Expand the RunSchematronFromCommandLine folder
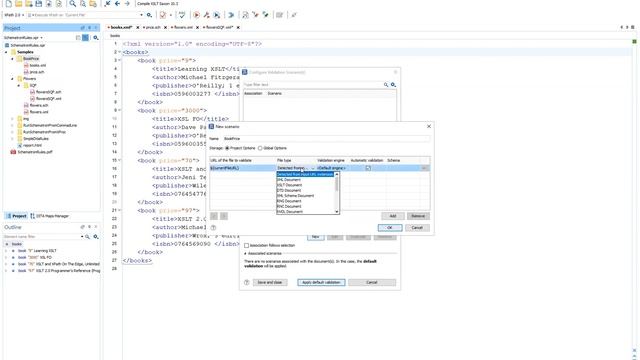The width and height of the screenshot is (640, 360). point(12,125)
